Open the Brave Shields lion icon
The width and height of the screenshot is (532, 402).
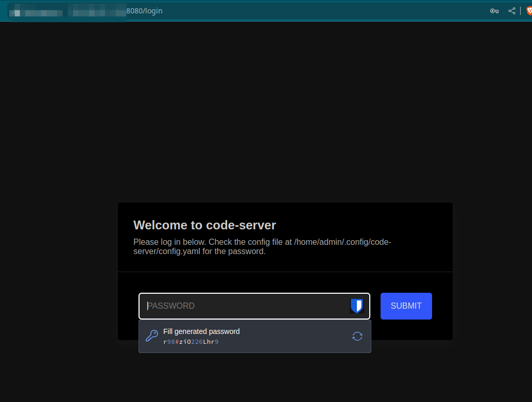coord(528,11)
